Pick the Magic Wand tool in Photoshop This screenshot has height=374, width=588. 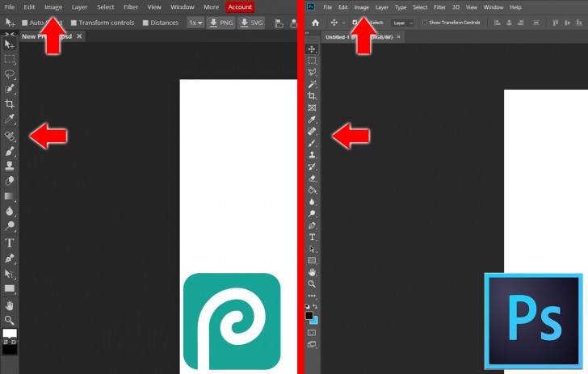312,84
